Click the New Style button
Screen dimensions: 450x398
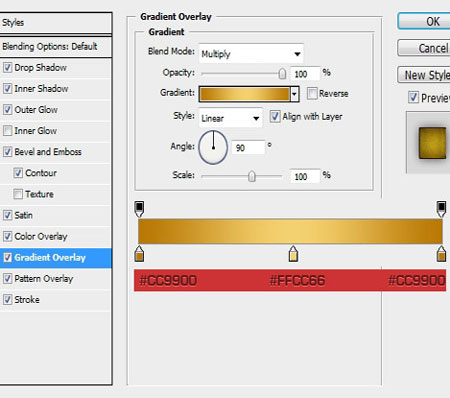[424, 75]
